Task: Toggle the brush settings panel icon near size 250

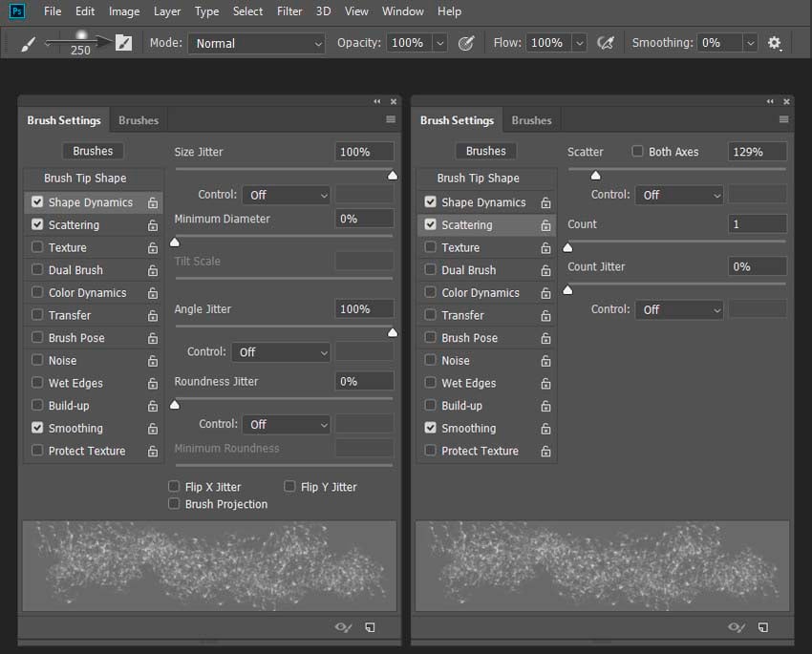Action: [123, 43]
